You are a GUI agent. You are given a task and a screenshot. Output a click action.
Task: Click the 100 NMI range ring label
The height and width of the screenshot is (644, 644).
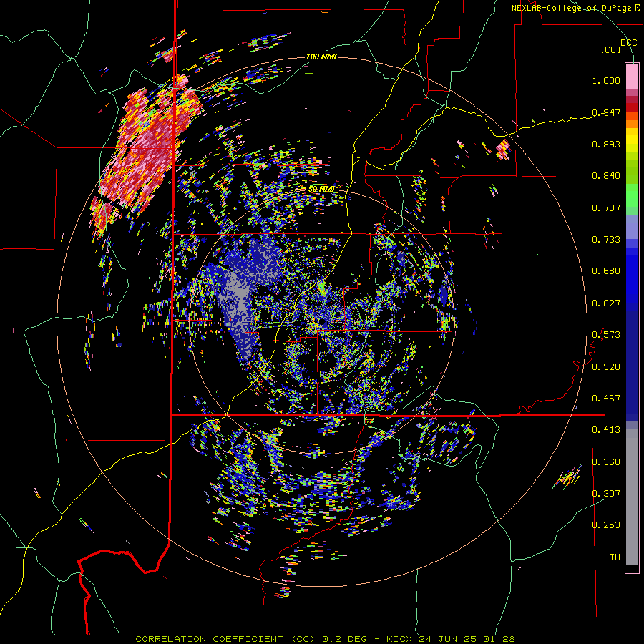[321, 57]
